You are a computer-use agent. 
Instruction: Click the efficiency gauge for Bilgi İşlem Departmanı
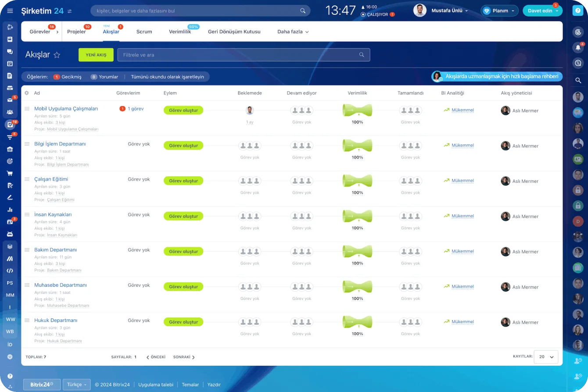(x=357, y=145)
